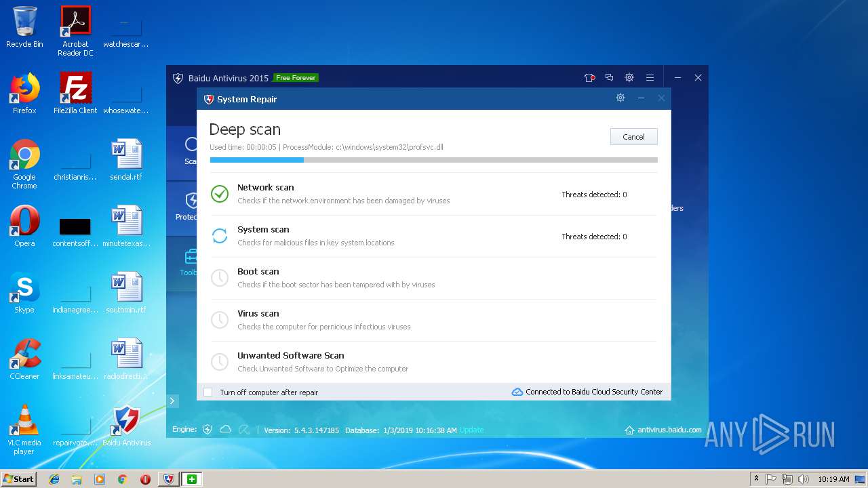Open the Baidu Antivirus hamburger menu
The height and width of the screenshot is (488, 868).
tap(650, 78)
